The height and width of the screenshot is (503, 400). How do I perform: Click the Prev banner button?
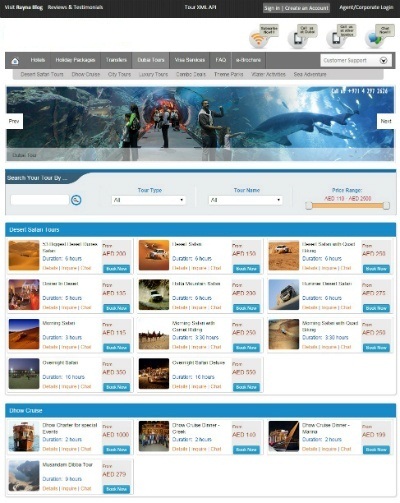[x=14, y=121]
